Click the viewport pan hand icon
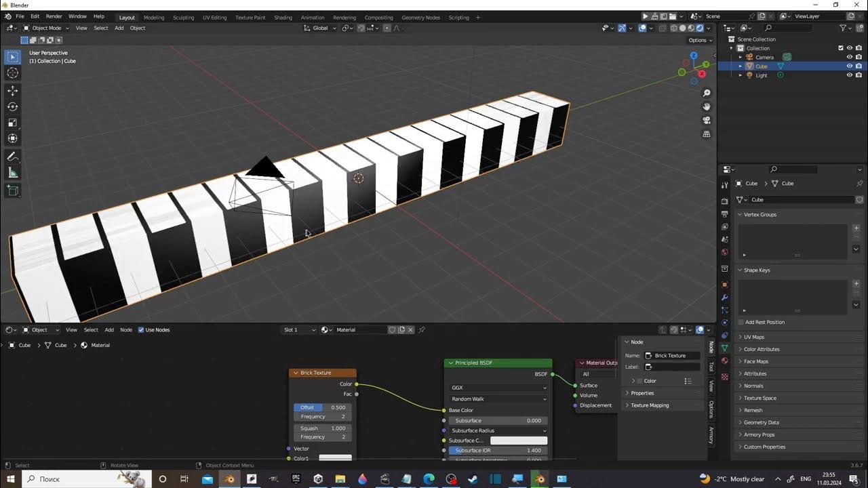This screenshot has height=488, width=868. click(707, 106)
